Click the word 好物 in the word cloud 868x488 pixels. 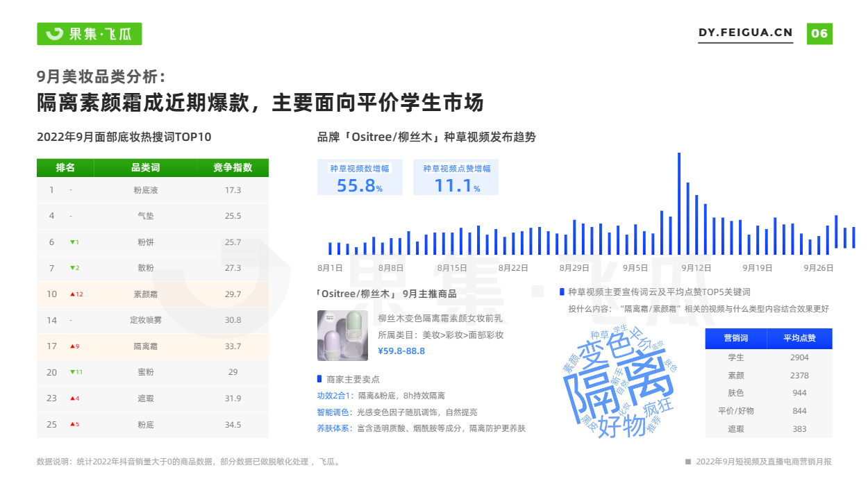pyautogui.click(x=622, y=426)
